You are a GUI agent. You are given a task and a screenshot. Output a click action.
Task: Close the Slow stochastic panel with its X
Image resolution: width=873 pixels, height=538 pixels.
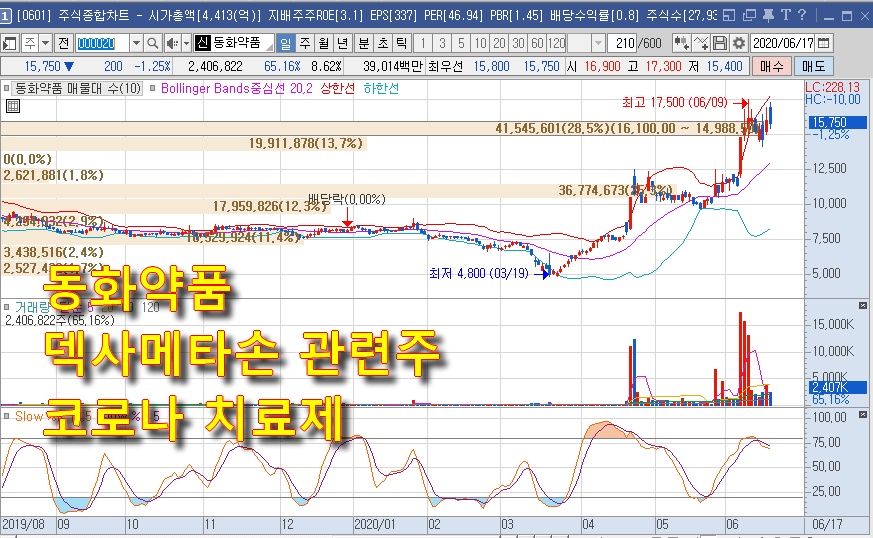[862, 414]
